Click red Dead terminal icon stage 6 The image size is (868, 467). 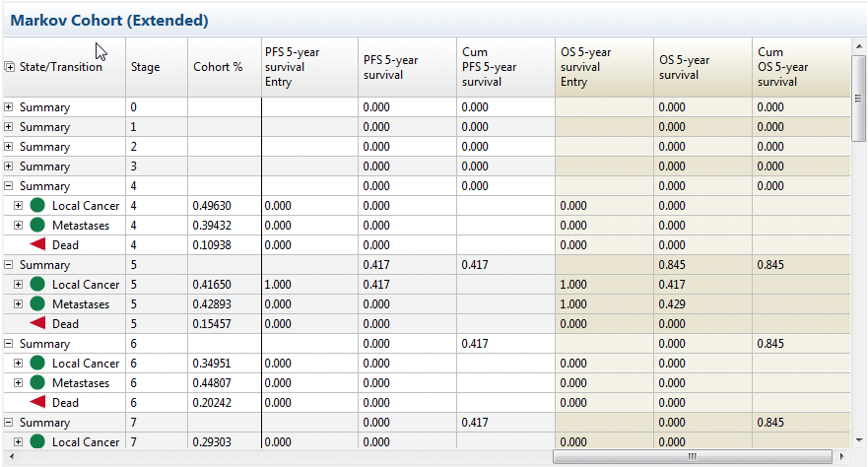pyautogui.click(x=37, y=402)
